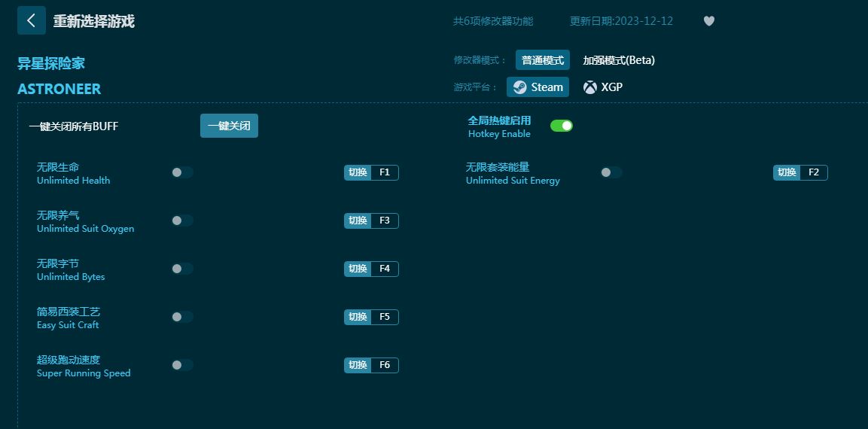Click the 修改器模式 label
868x429 pixels.
tap(480, 60)
